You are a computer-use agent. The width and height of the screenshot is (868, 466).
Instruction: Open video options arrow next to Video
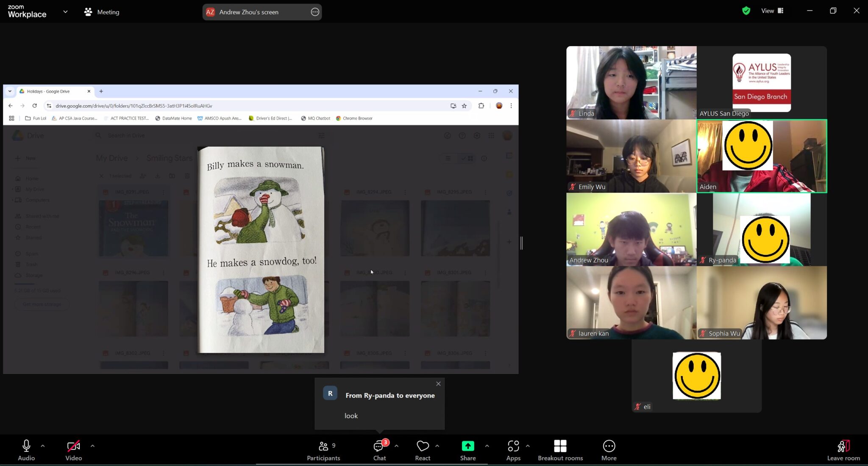pyautogui.click(x=92, y=446)
